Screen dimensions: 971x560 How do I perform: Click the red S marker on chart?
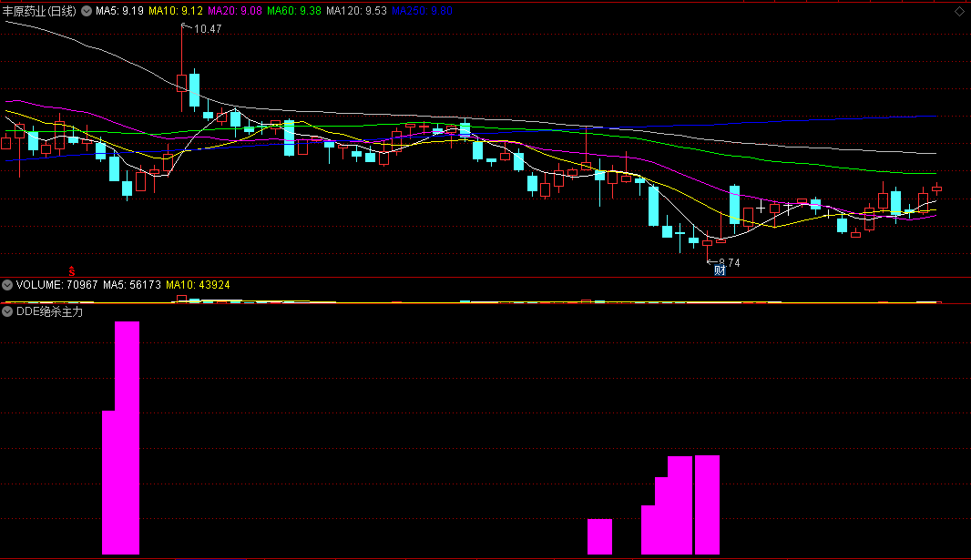(x=72, y=271)
